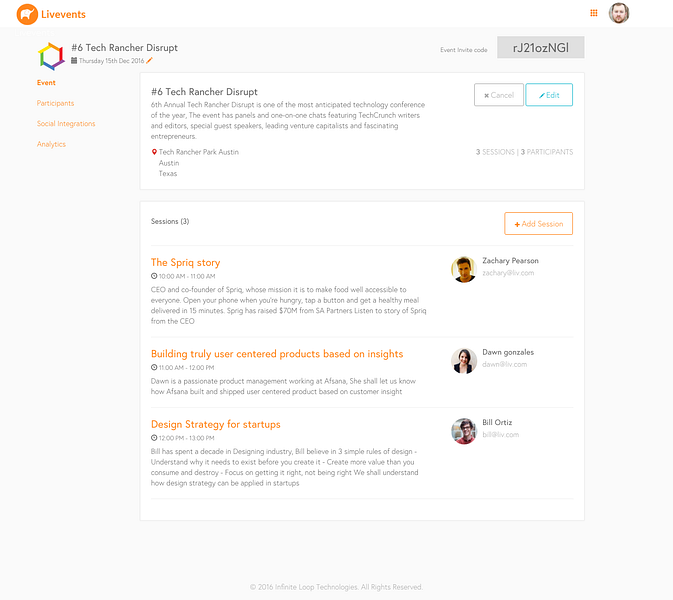Click the pencil icon beside event date

coord(149,61)
